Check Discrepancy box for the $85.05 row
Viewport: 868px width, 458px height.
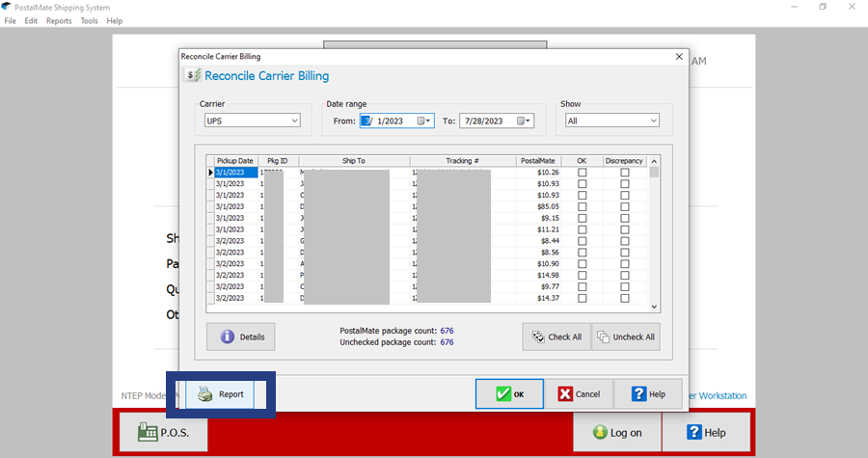pos(624,207)
